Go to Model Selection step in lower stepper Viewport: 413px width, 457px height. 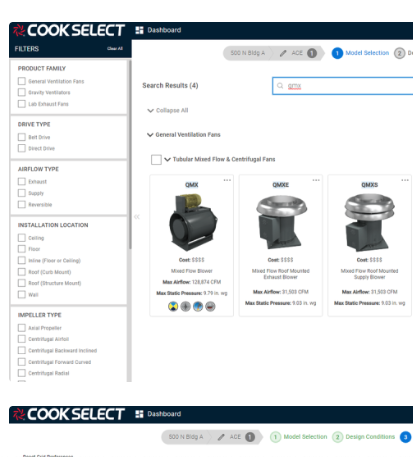point(305,437)
